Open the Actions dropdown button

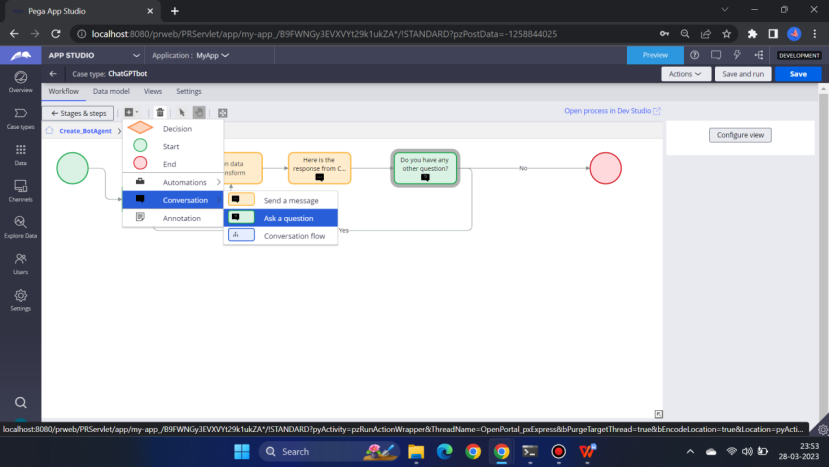tap(685, 74)
